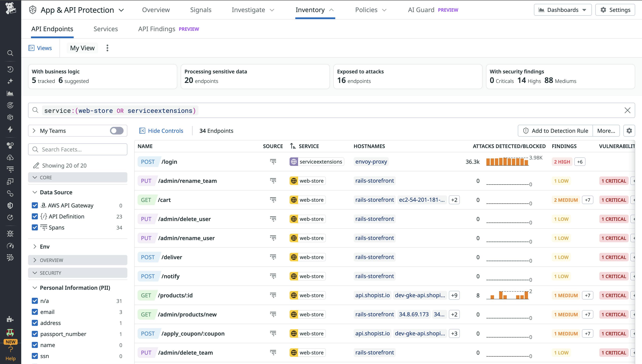Viewport: 642px width, 364px height.
Task: Click the serviceextensions service icon on the /login row
Action: point(294,161)
